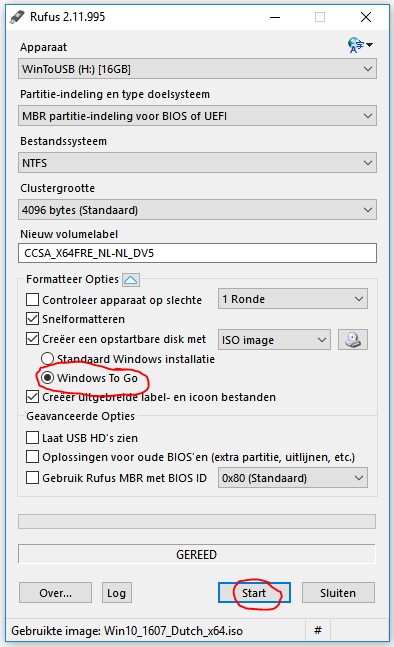Open the Log window
394x647 pixels.
[117, 593]
